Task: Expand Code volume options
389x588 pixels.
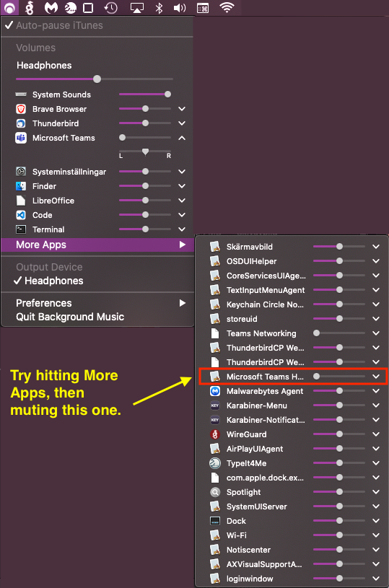Action: (182, 215)
